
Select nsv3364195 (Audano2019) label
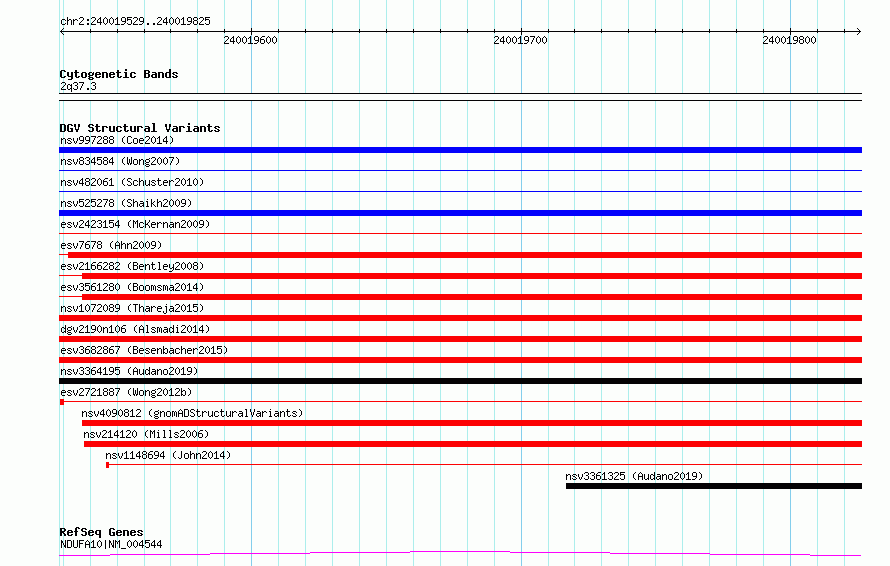tap(129, 371)
